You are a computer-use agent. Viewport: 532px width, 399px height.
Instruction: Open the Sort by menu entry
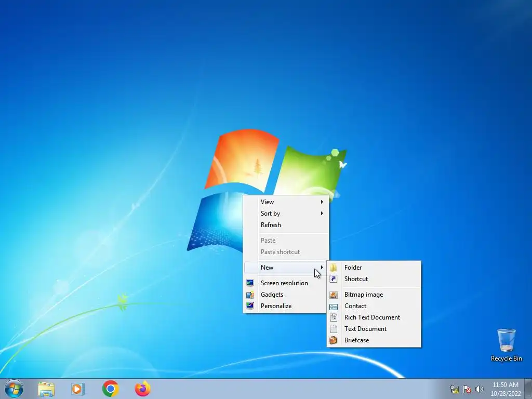pos(286,214)
